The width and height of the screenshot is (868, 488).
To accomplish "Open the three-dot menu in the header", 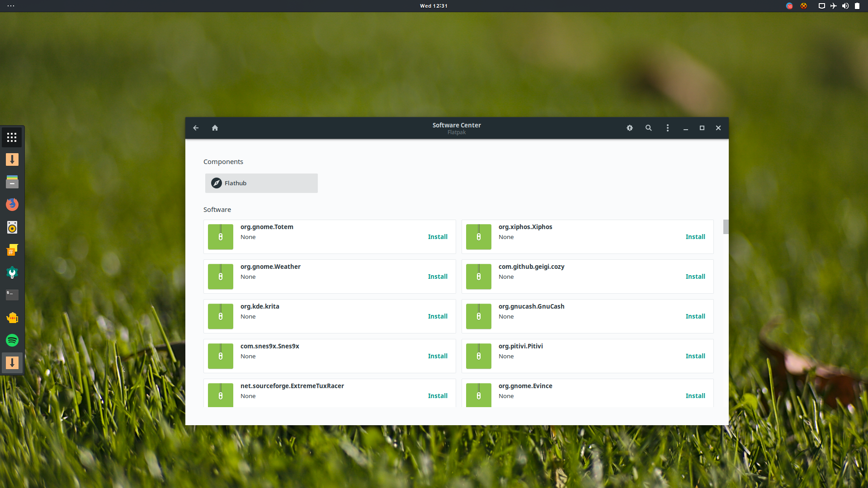I will coord(668,128).
